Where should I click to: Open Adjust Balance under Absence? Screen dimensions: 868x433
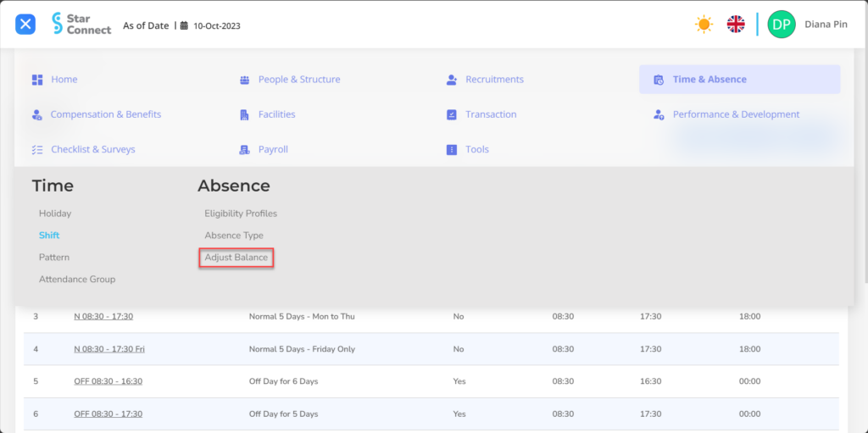[236, 258]
